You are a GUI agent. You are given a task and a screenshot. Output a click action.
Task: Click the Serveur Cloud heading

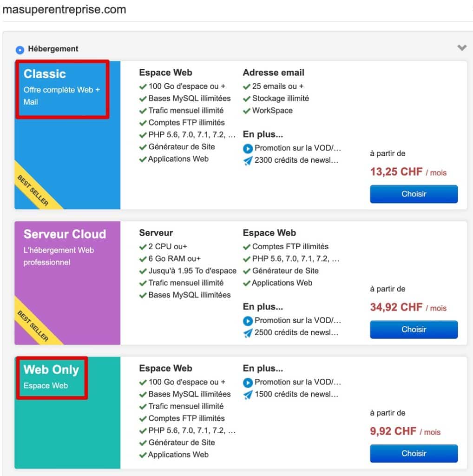pyautogui.click(x=65, y=234)
